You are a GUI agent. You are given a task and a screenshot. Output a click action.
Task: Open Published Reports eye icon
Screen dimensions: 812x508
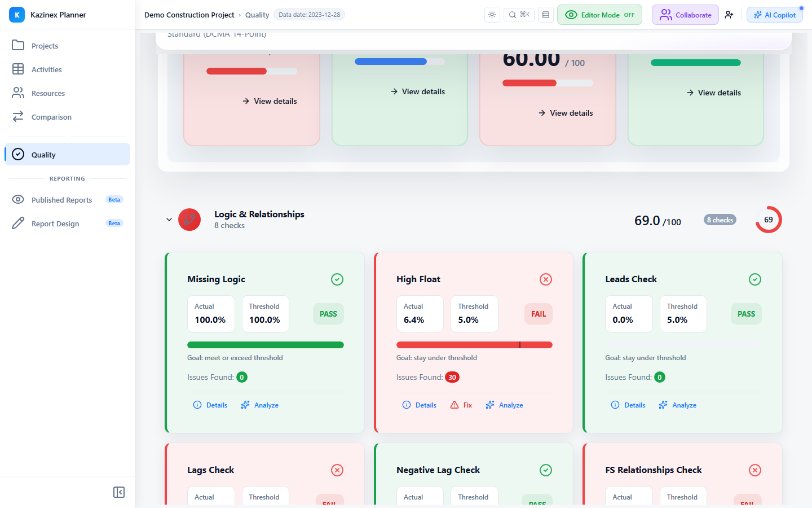pos(18,199)
